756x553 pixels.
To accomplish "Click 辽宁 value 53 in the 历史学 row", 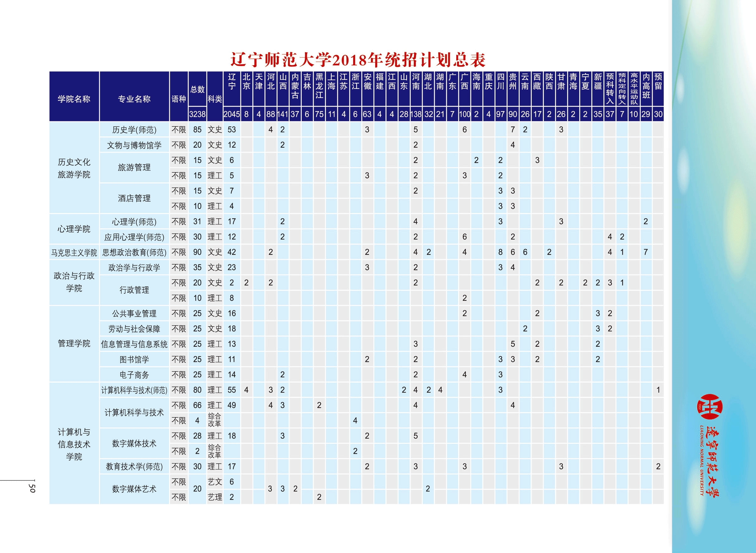I will pyautogui.click(x=232, y=130).
